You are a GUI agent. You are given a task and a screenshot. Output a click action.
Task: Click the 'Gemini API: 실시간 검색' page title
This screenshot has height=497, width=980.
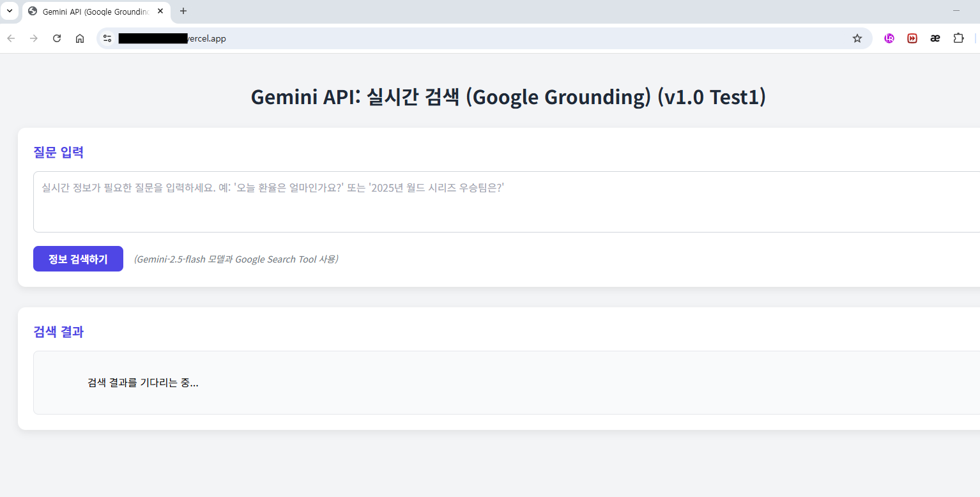[x=508, y=97]
